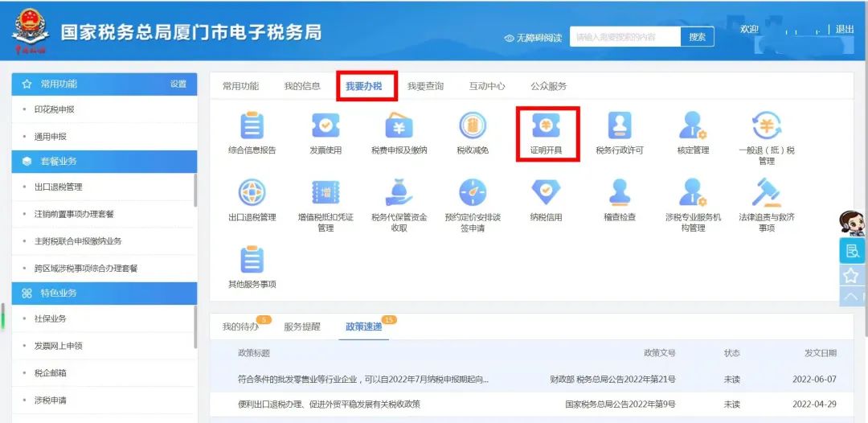868x423 pixels.
Task: Open 设置 in 常用功能 header
Action: [x=178, y=84]
